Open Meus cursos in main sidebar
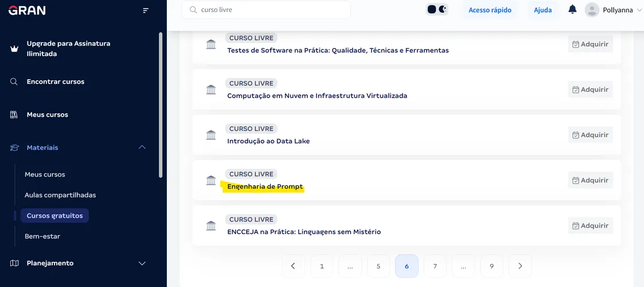The image size is (644, 287). 47,115
